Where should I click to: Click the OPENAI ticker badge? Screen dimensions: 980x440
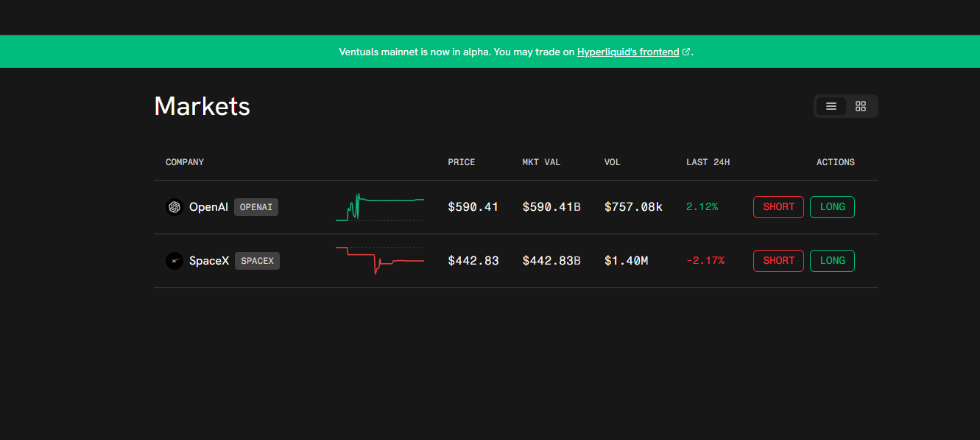(x=256, y=207)
